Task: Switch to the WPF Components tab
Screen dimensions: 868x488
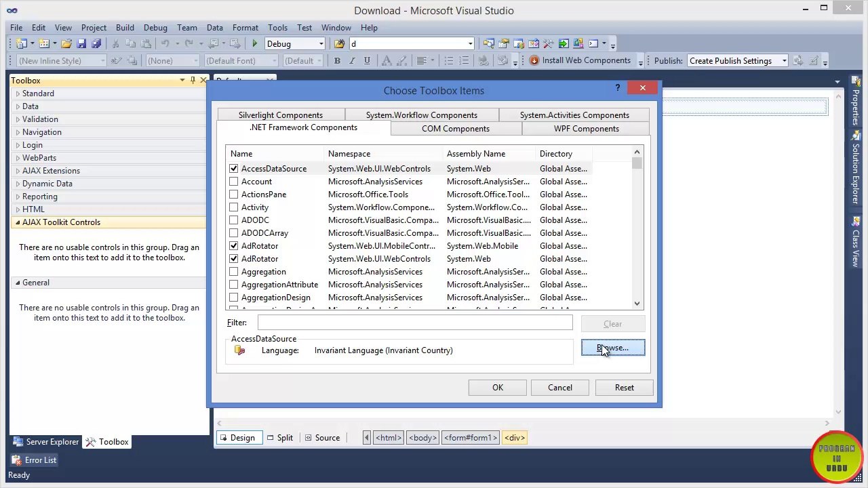Action: pyautogui.click(x=586, y=129)
